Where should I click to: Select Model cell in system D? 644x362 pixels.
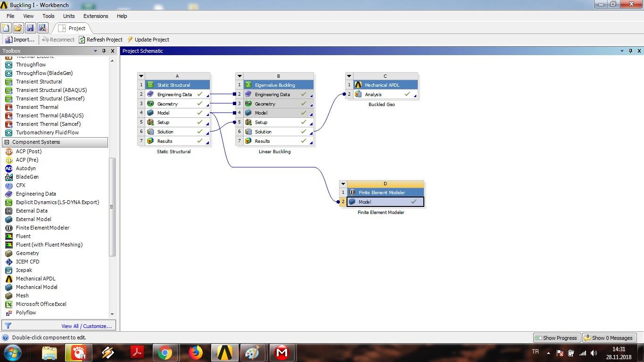[385, 202]
